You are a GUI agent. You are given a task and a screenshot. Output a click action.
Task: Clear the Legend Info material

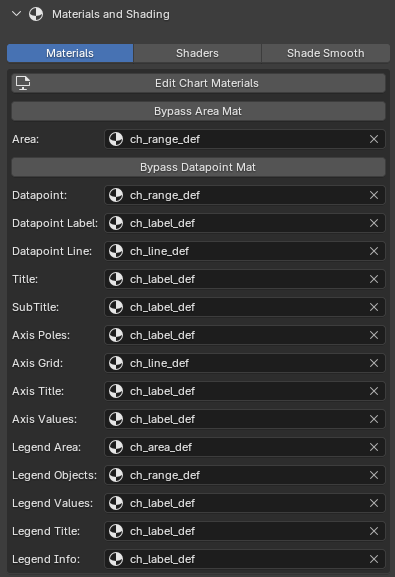(374, 559)
